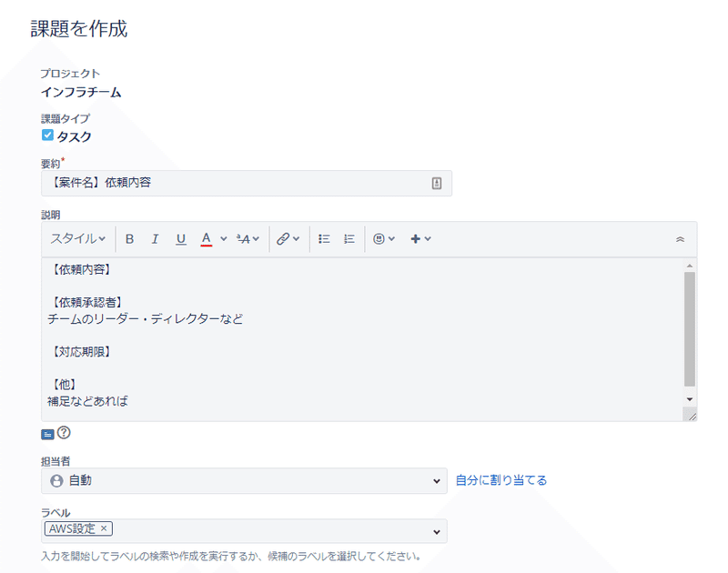The height and width of the screenshot is (573, 728).
Task: Click the AWS設定 label tag
Action: pos(78,528)
